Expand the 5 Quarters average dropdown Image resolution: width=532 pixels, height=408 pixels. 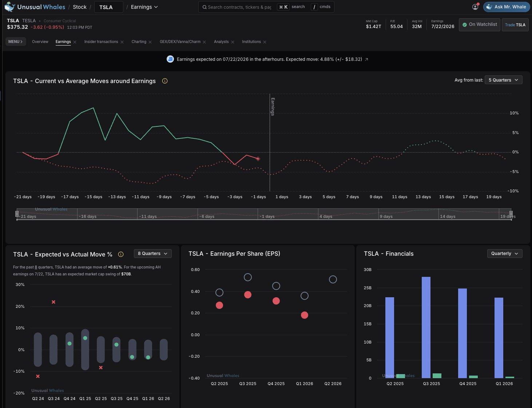(504, 80)
